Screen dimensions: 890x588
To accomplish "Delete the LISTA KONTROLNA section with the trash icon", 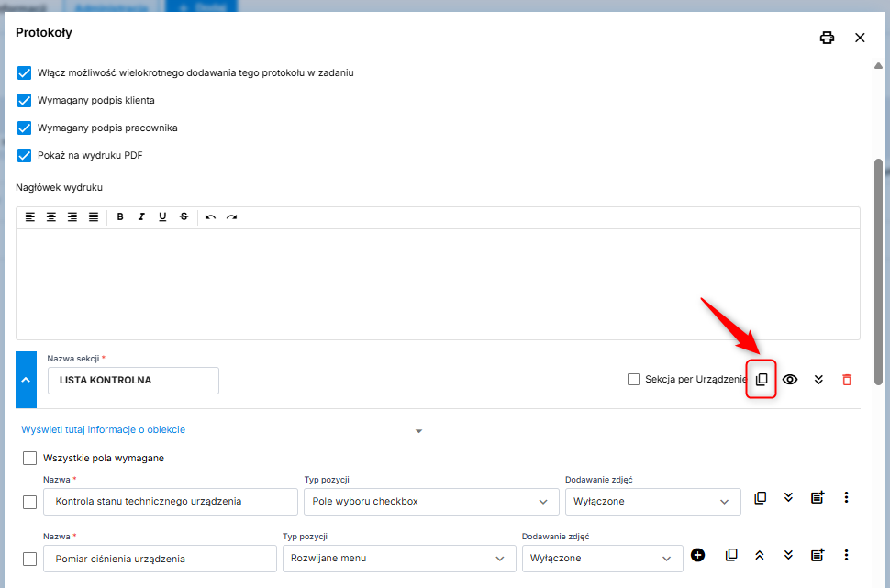I will click(847, 380).
